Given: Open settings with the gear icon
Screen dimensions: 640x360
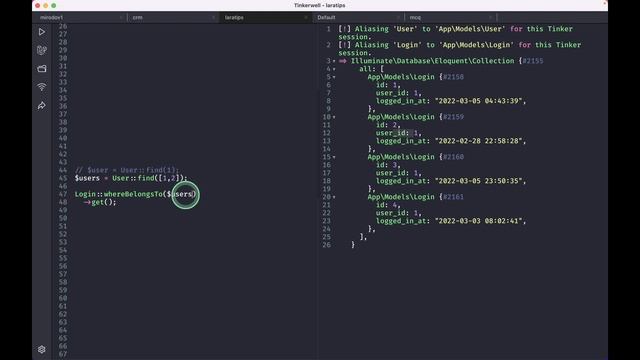Looking at the screenshot, I should coord(42,349).
